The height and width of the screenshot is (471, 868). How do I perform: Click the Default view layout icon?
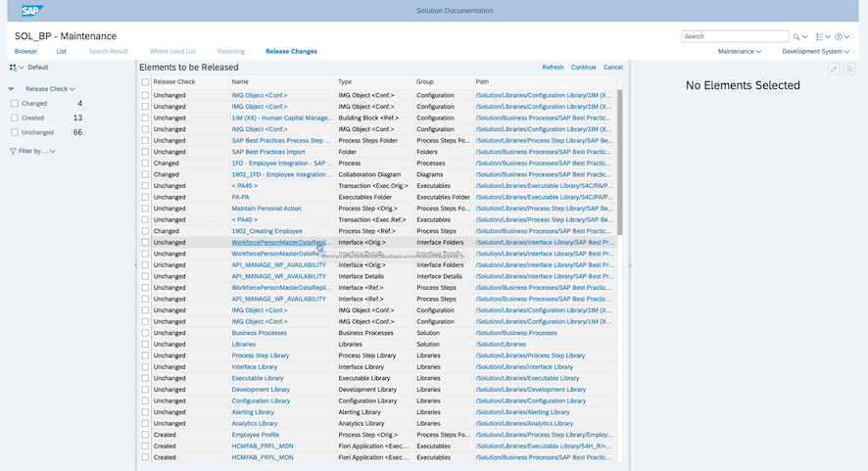click(x=13, y=68)
